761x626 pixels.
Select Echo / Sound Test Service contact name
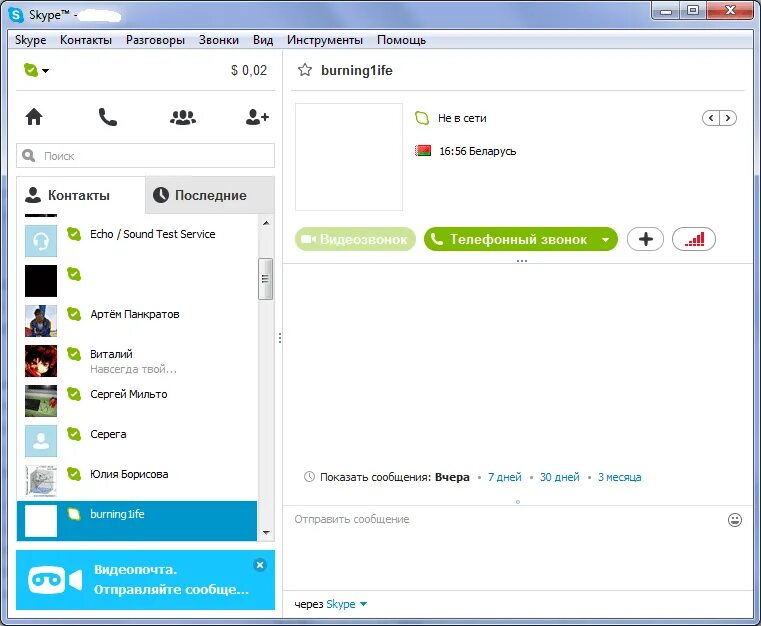(152, 234)
